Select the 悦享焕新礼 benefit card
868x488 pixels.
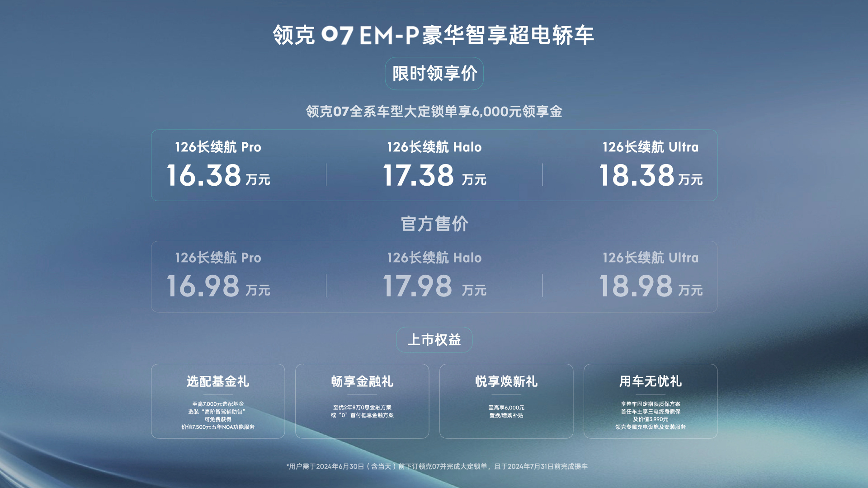click(506, 401)
